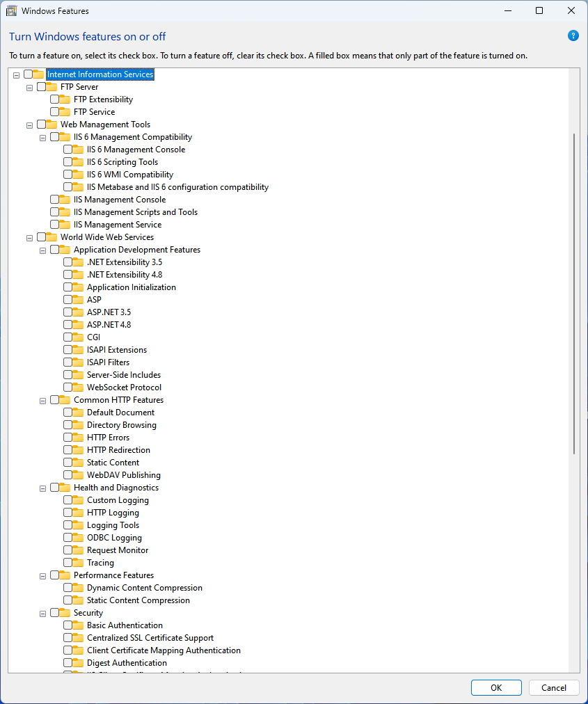Select the WebDAV Publishing row
Screen dimensions: 588x704
124,475
